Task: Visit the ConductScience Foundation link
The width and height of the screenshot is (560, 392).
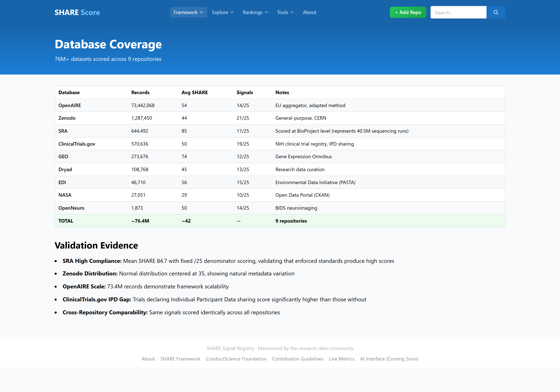Action: tap(236, 359)
